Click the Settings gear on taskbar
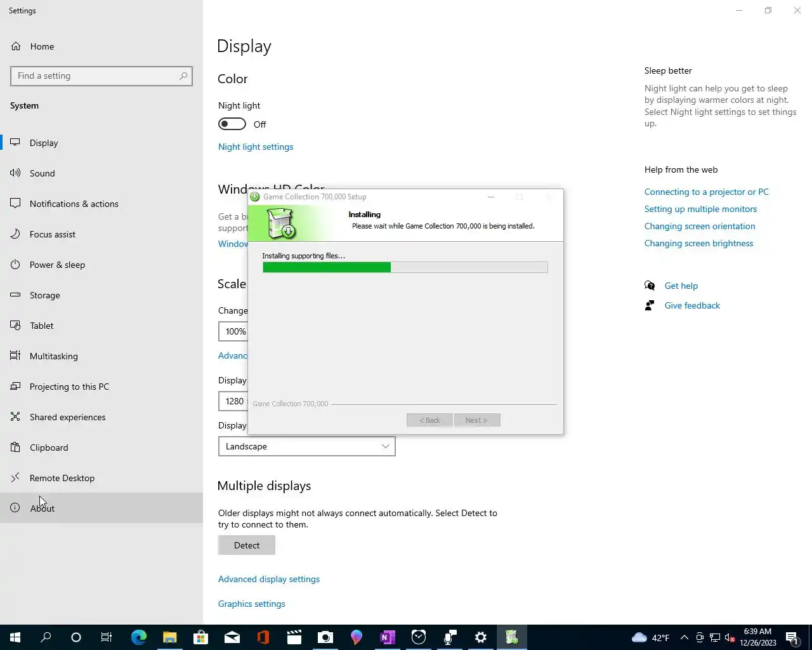 click(x=481, y=637)
